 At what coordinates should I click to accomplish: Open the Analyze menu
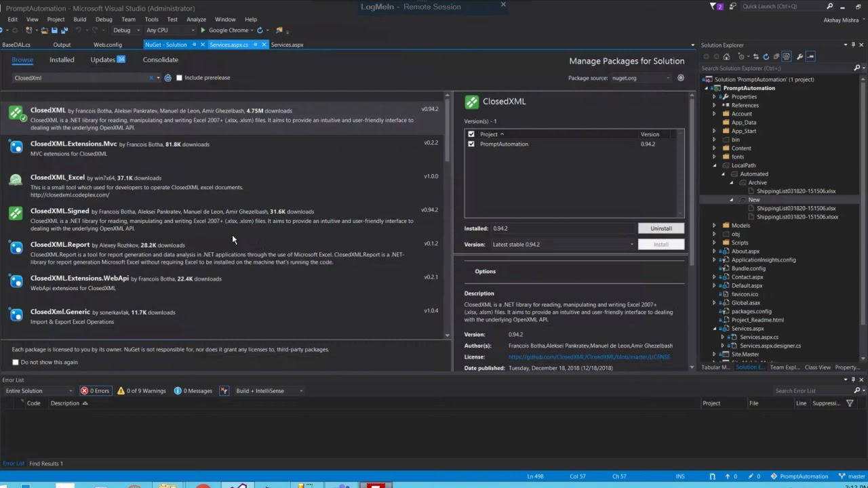[x=196, y=20]
